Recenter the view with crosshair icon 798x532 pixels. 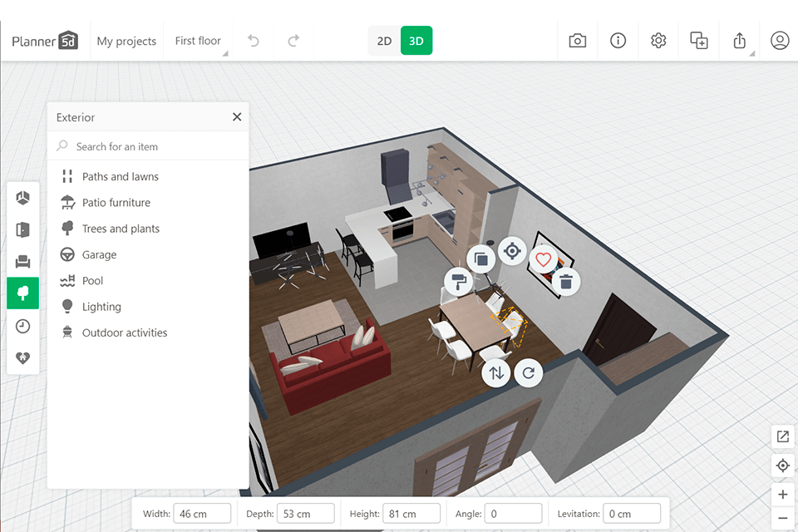783,465
